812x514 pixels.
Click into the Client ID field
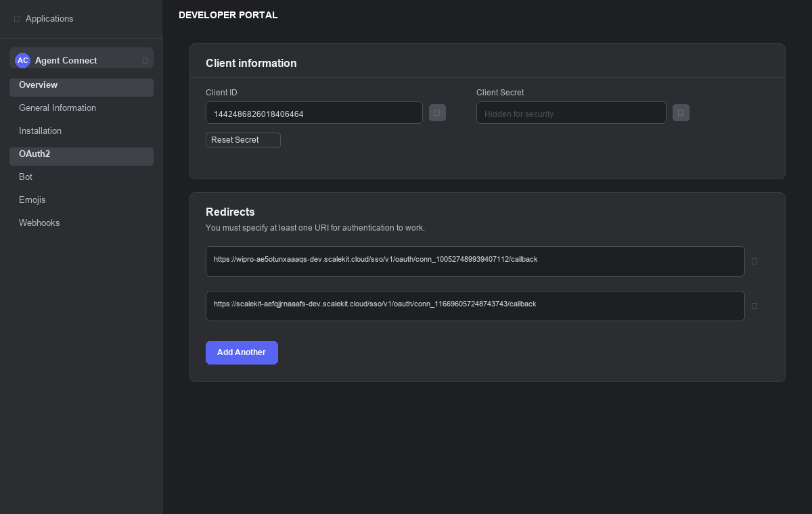click(x=314, y=113)
